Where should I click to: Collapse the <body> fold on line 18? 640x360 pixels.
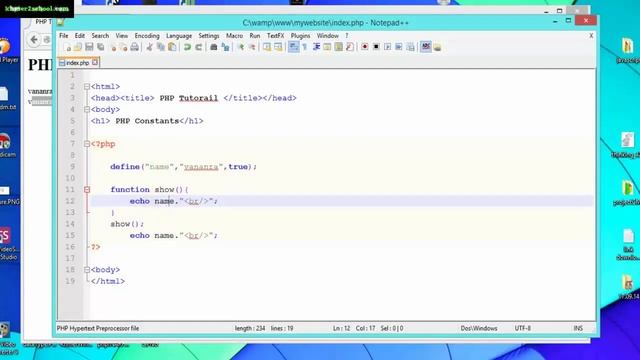87,269
